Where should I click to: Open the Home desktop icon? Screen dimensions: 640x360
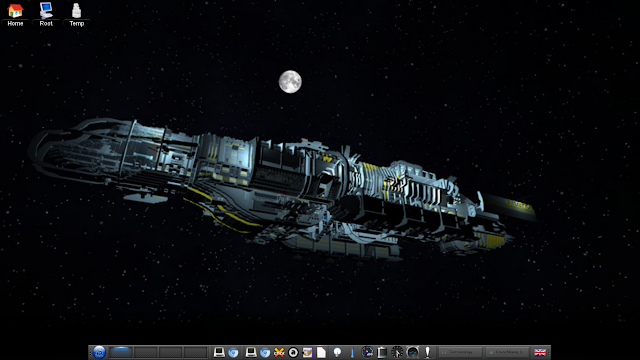15,14
